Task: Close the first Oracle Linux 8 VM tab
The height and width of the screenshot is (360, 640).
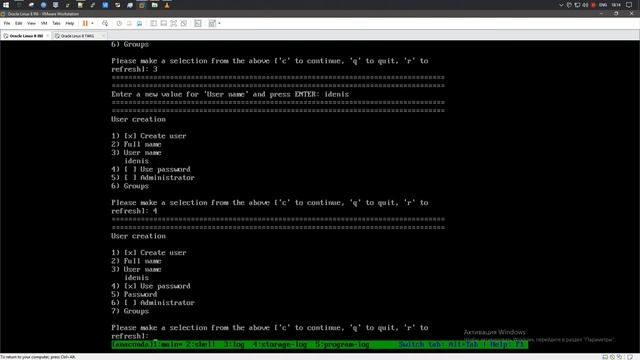Action: [47, 36]
